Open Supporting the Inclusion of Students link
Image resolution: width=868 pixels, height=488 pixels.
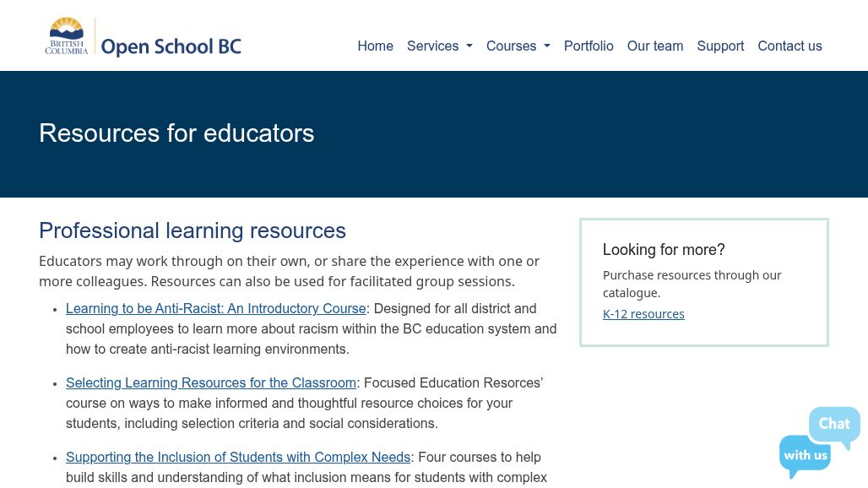pyautogui.click(x=238, y=458)
